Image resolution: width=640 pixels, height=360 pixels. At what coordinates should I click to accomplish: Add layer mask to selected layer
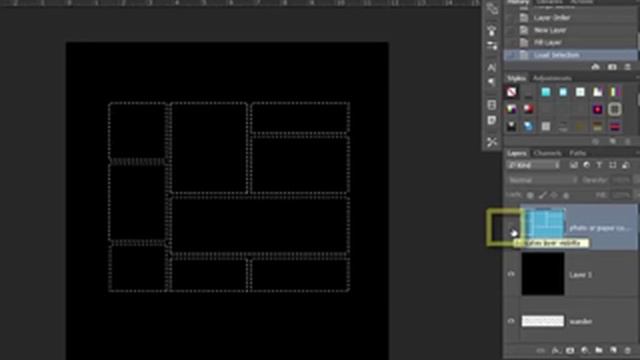point(570,351)
